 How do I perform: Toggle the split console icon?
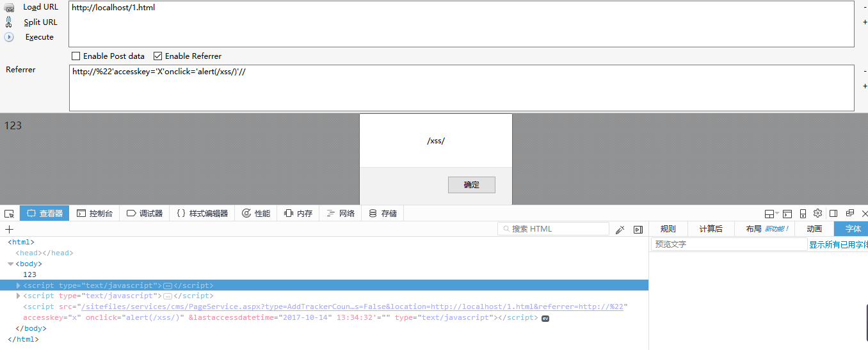point(787,214)
